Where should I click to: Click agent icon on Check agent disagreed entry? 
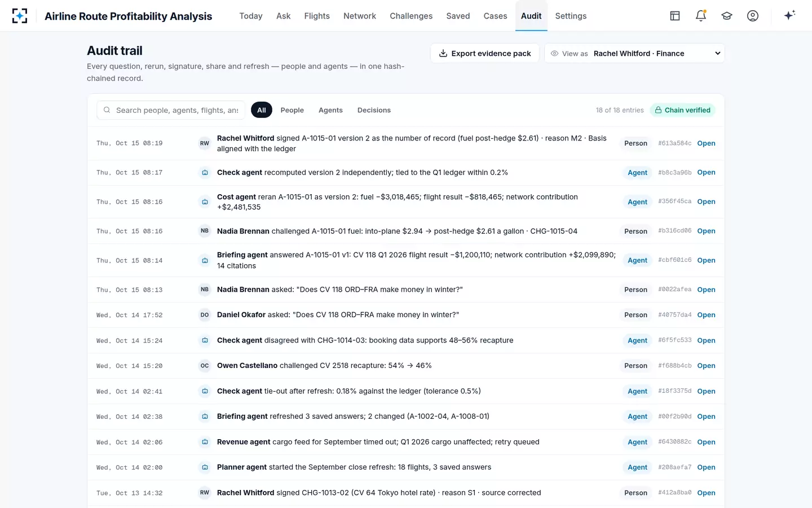coord(205,340)
